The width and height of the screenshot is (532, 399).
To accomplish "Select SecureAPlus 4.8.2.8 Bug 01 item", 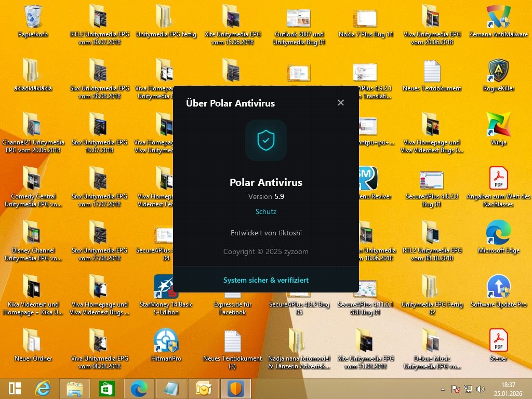I will pos(432,189).
